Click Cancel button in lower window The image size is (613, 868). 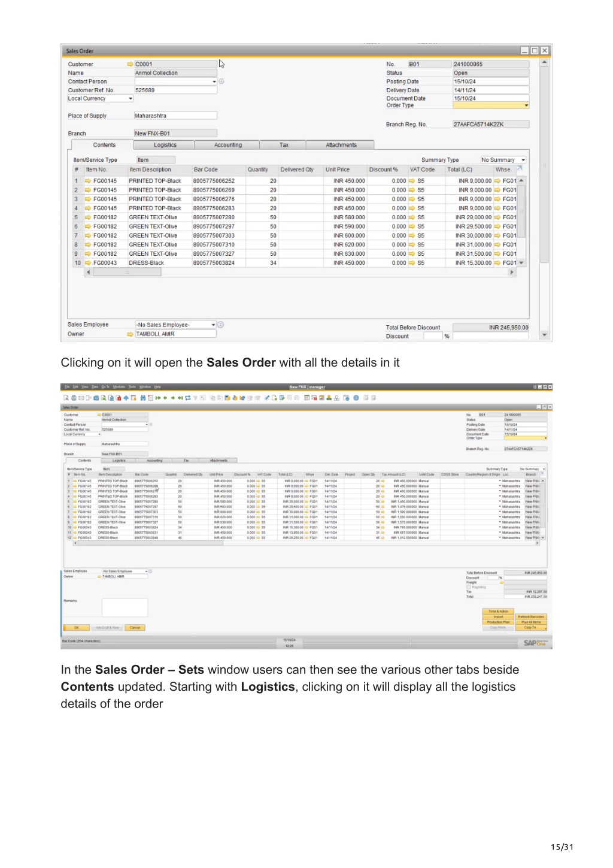[x=135, y=628]
